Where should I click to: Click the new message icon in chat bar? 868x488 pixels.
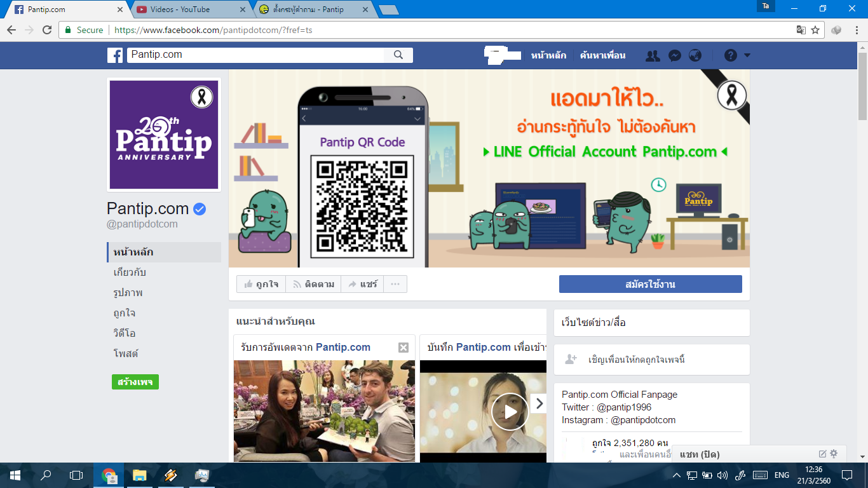[823, 454]
